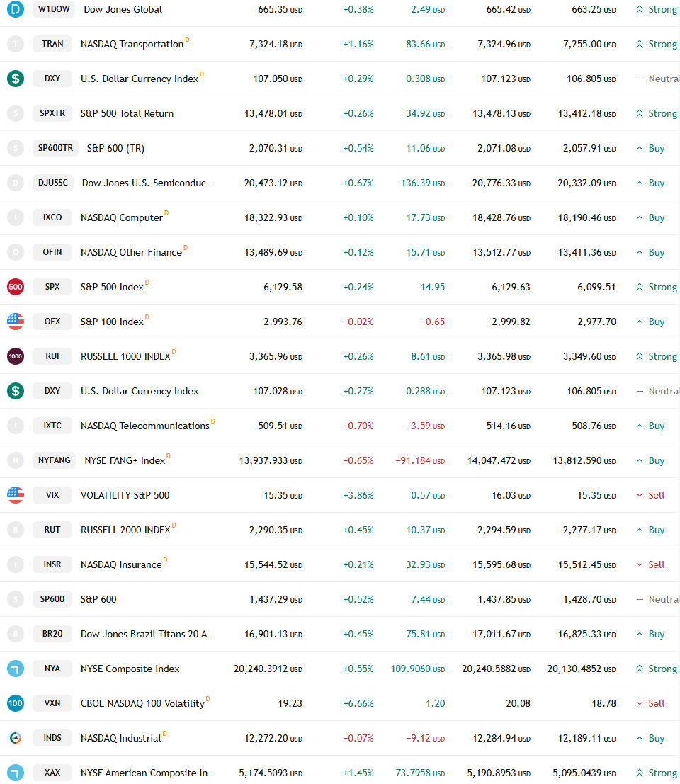Open the VOLATILITY S&P 500 link
This screenshot has height=784, width=680.
click(x=125, y=495)
